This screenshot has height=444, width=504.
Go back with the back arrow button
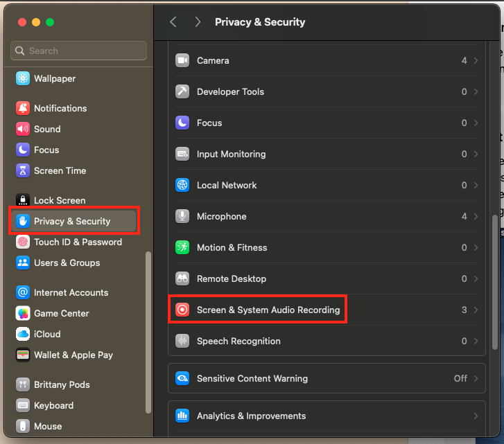pos(173,22)
